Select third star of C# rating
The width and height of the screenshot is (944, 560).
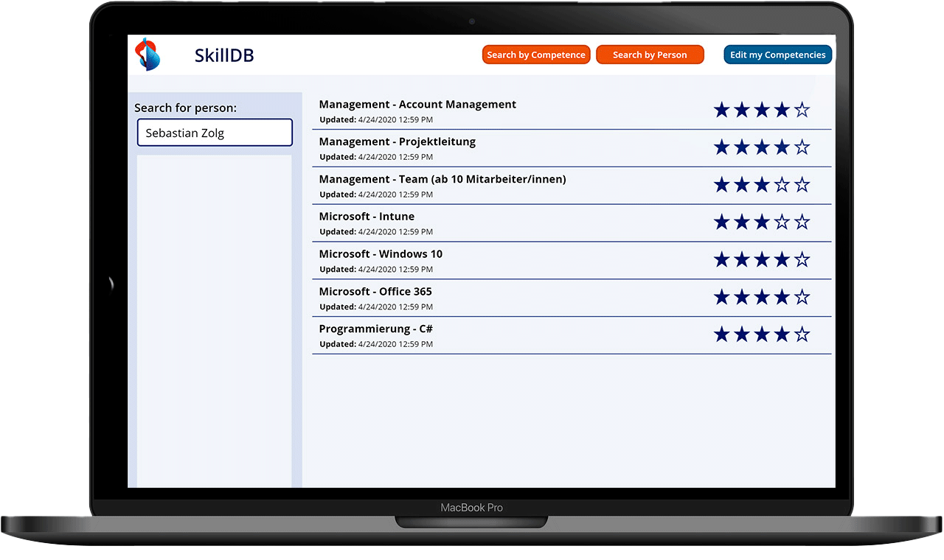762,335
